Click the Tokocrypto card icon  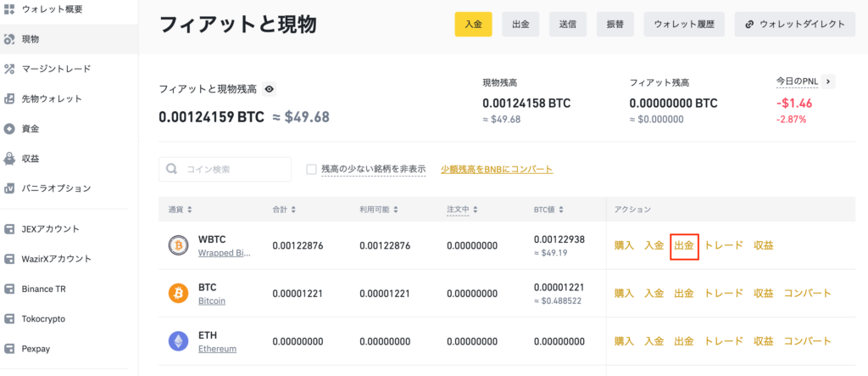pos(8,319)
